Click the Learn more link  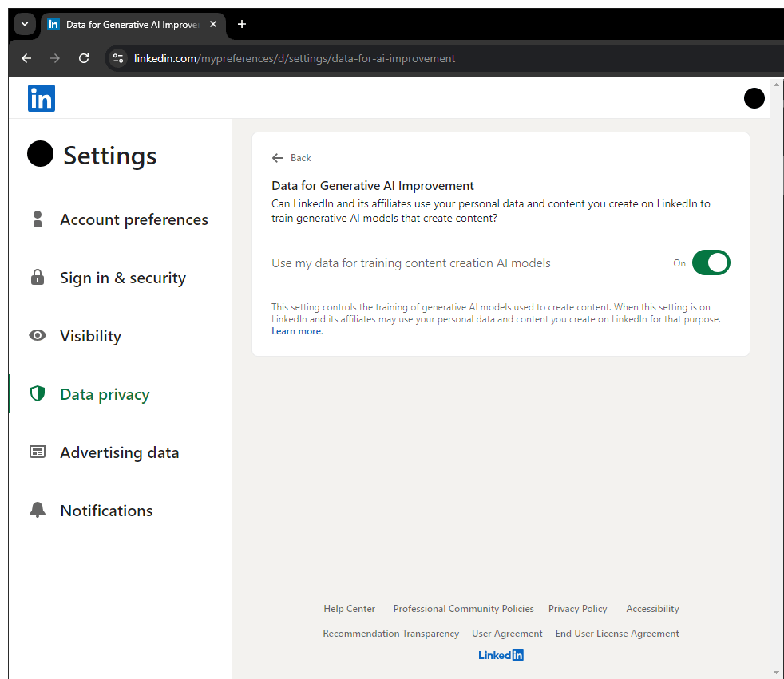296,331
